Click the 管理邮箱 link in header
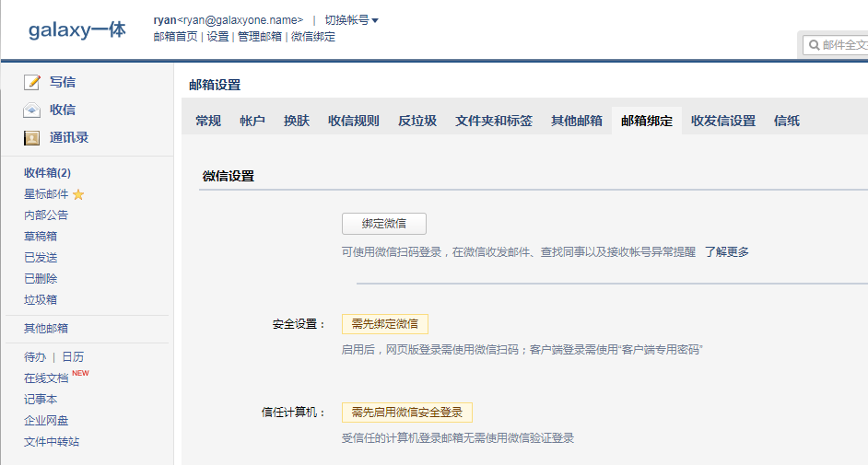This screenshot has width=868, height=465. 259,37
